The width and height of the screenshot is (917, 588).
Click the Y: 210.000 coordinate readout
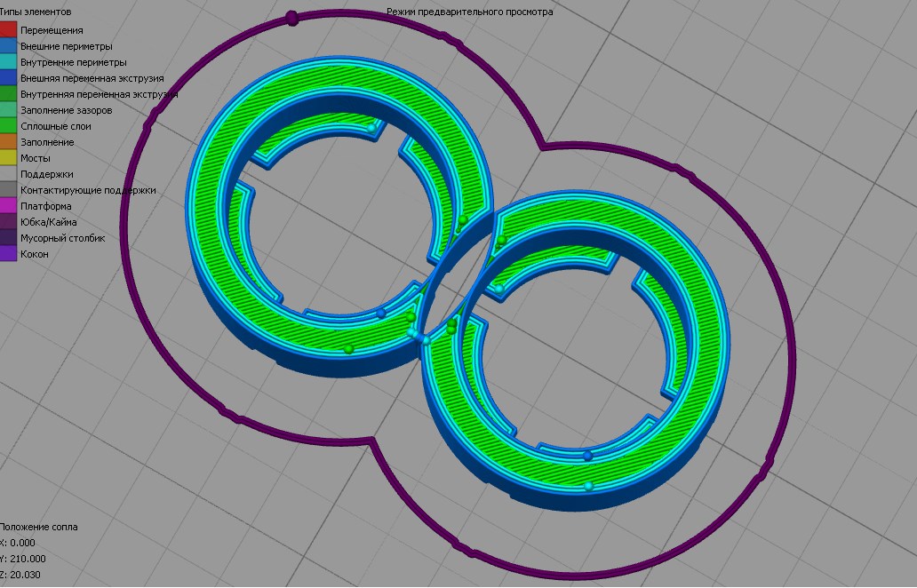coord(25,559)
